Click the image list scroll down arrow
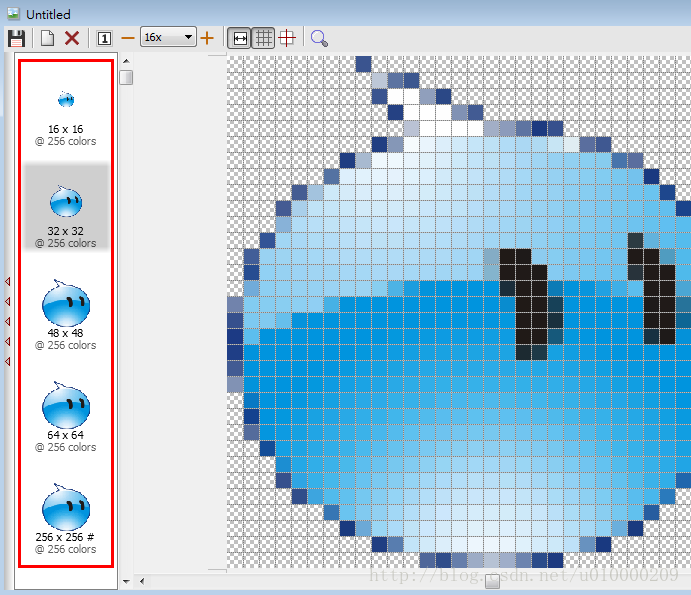 pyautogui.click(x=126, y=581)
